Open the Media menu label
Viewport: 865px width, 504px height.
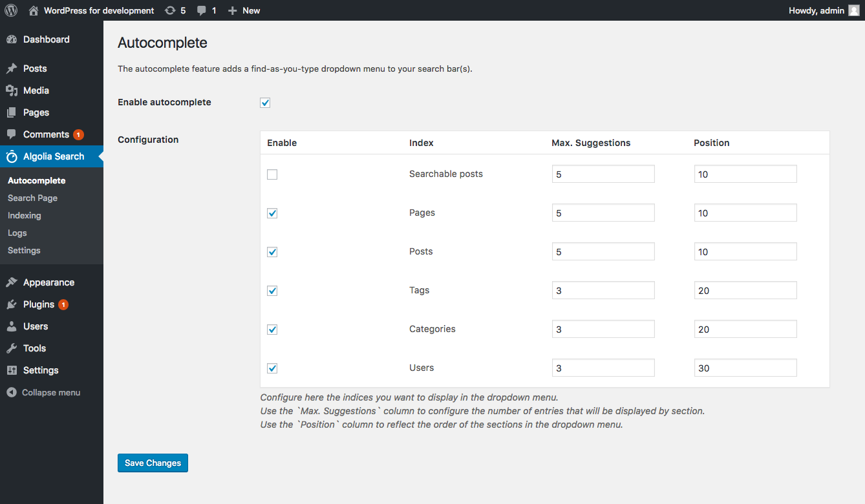(36, 90)
